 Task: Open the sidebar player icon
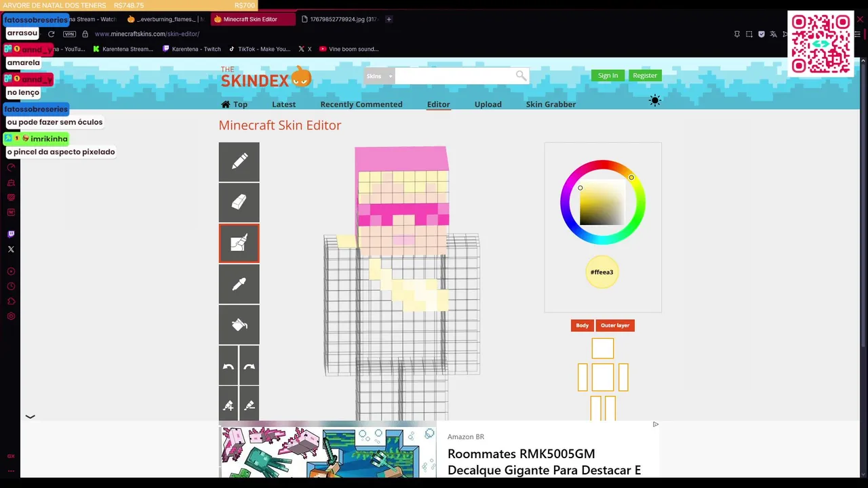click(11, 271)
